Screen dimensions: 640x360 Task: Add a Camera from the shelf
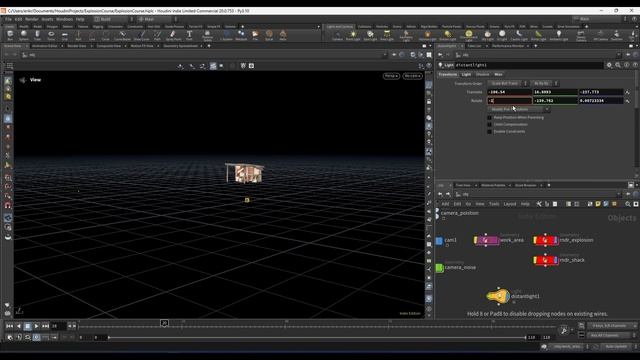pos(337,36)
